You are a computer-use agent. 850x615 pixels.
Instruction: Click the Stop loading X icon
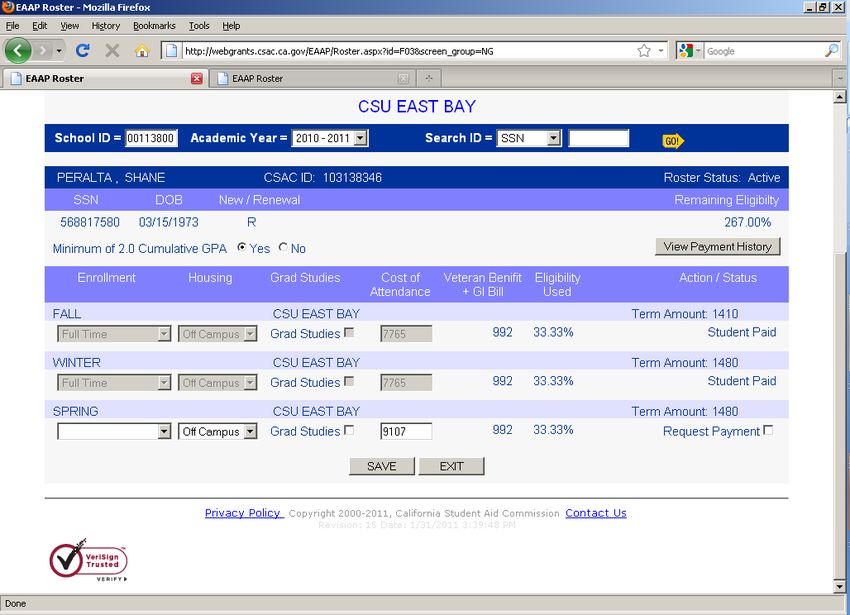[112, 51]
